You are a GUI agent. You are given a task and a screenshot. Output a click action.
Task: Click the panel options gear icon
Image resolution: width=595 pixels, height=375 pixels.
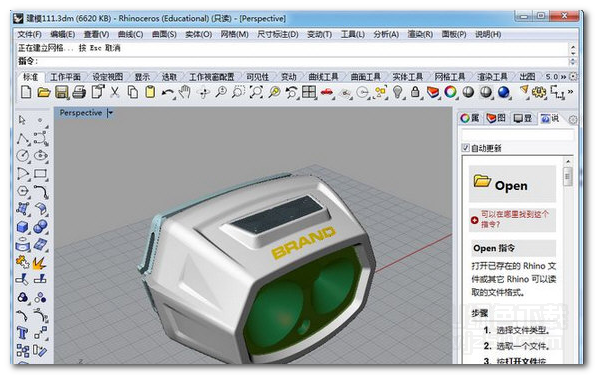pyautogui.click(x=573, y=120)
